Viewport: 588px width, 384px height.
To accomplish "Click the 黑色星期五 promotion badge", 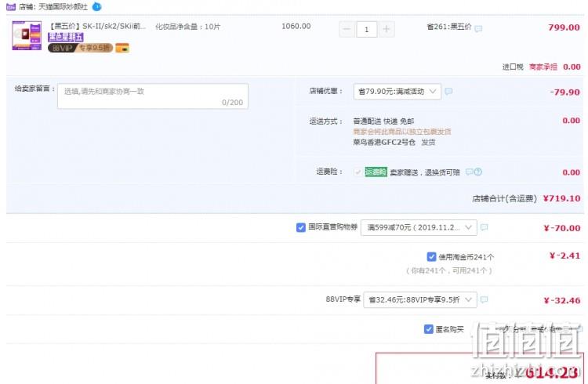I will tap(66, 37).
